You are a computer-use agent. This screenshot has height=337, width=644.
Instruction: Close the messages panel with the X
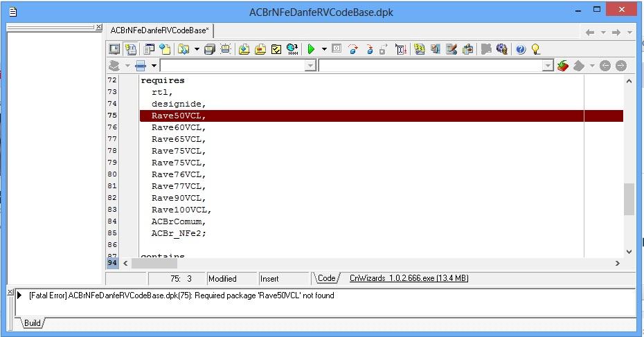tap(10, 292)
